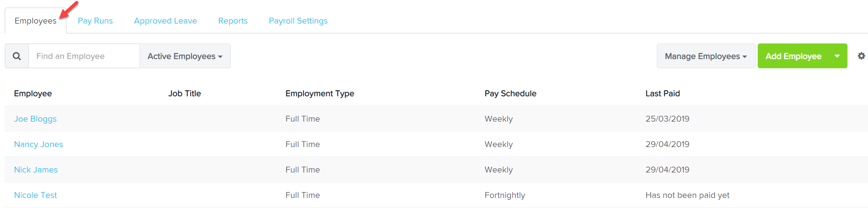Expand the Active Employees filter dropdown
The image size is (868, 211).
(x=185, y=56)
